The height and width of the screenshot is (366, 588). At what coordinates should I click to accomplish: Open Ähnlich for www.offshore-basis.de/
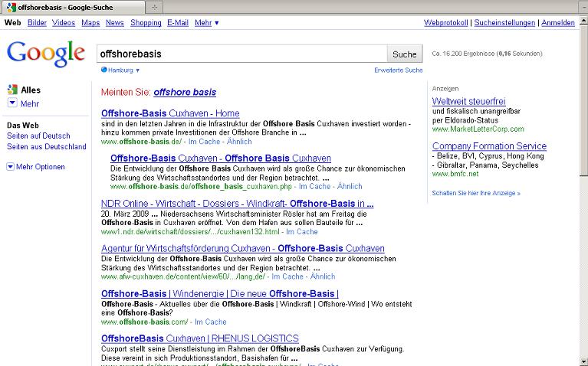(x=239, y=142)
